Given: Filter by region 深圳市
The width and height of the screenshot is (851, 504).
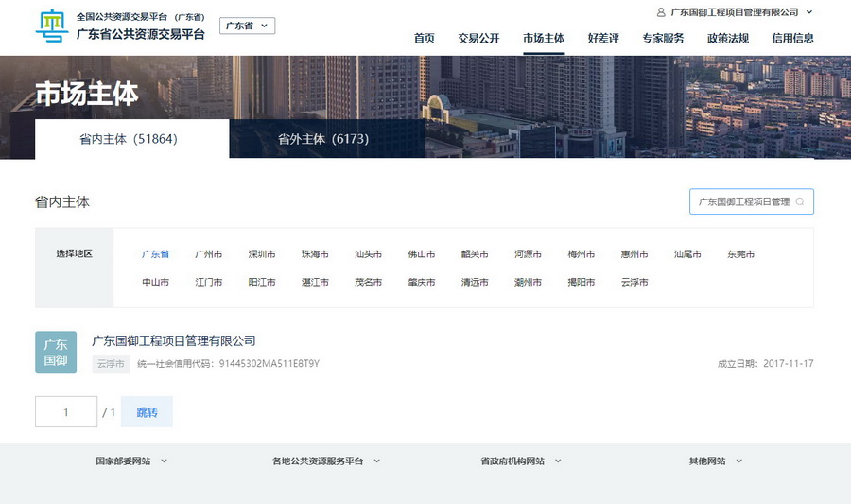Looking at the screenshot, I should coord(262,254).
